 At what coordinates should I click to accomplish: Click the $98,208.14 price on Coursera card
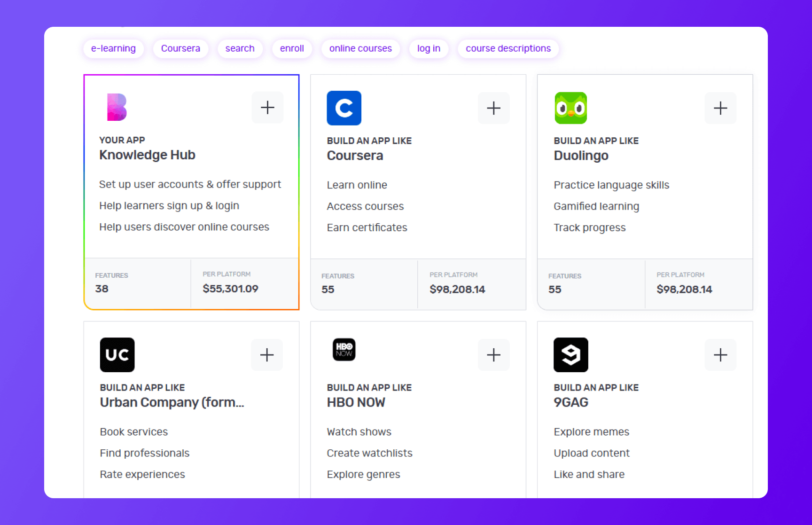pyautogui.click(x=457, y=289)
